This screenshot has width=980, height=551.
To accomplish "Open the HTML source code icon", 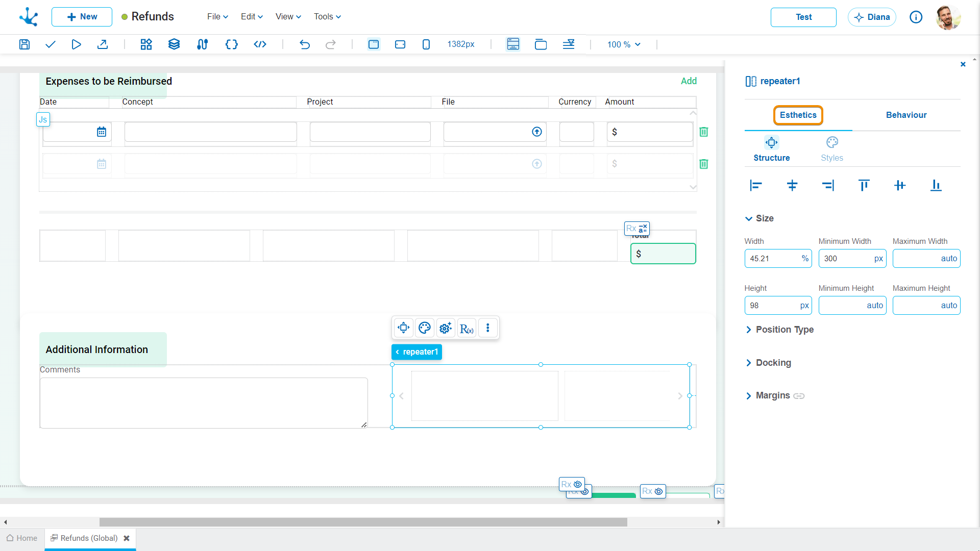I will 260,44.
